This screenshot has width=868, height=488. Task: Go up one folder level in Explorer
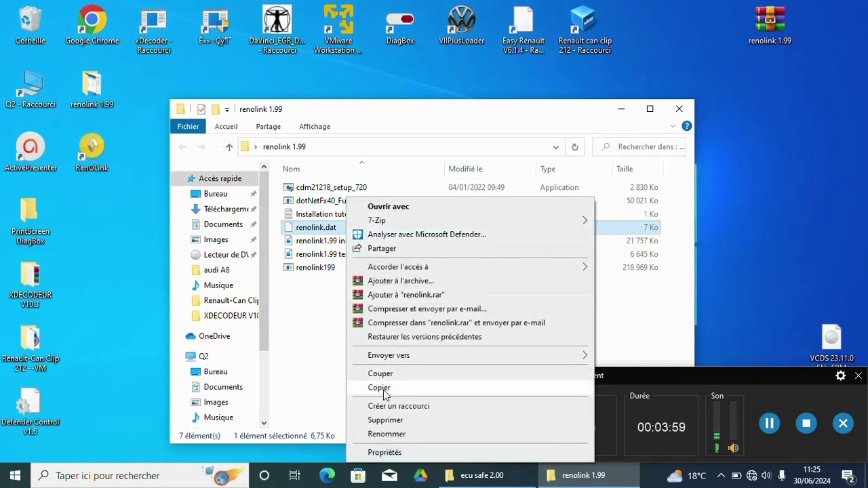point(229,146)
